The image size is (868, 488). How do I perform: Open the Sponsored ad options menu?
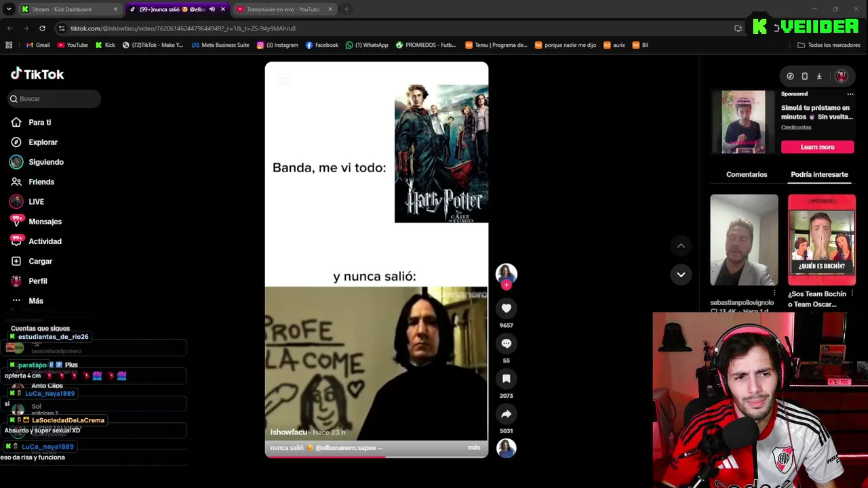850,94
